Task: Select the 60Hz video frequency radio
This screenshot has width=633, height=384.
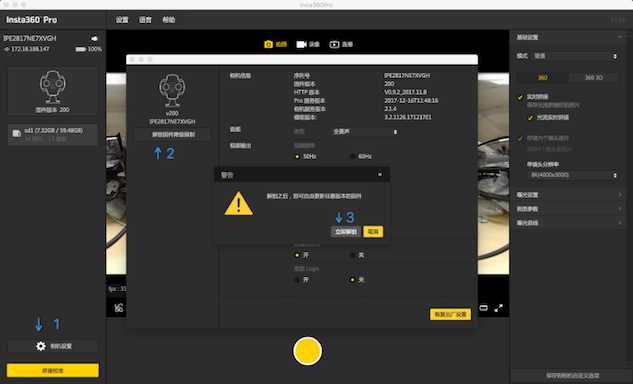Action: click(x=352, y=156)
